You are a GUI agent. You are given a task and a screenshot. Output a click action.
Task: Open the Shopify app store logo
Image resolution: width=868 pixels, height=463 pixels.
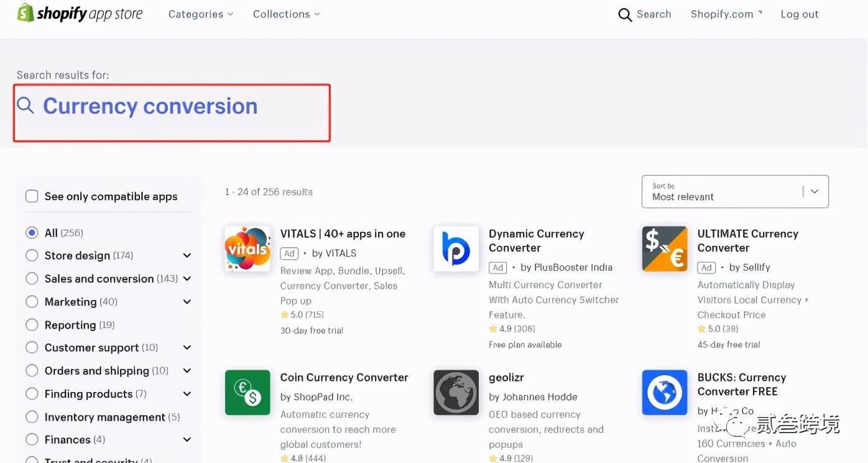click(80, 13)
